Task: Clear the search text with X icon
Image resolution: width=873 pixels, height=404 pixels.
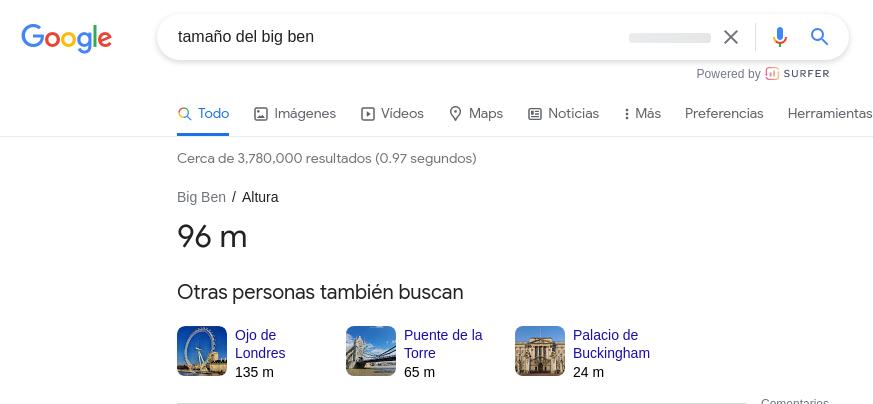Action: point(731,37)
